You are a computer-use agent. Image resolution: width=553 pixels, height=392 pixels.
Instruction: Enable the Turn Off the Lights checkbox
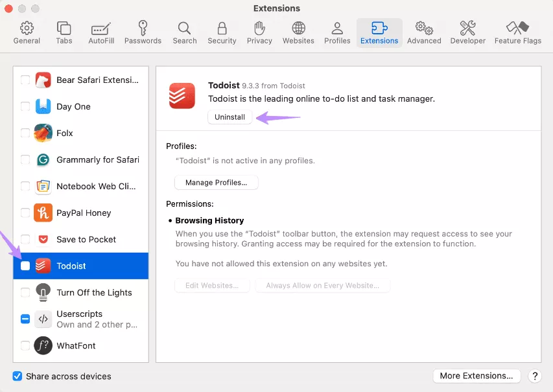click(25, 293)
